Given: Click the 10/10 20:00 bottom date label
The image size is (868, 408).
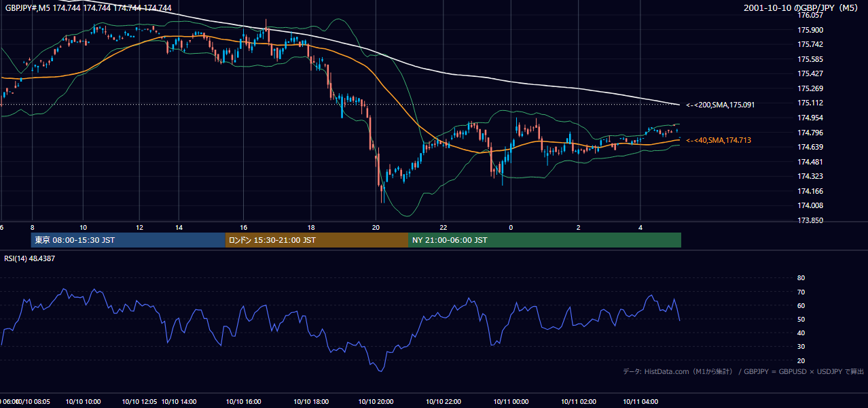Looking at the screenshot, I should click(376, 402).
